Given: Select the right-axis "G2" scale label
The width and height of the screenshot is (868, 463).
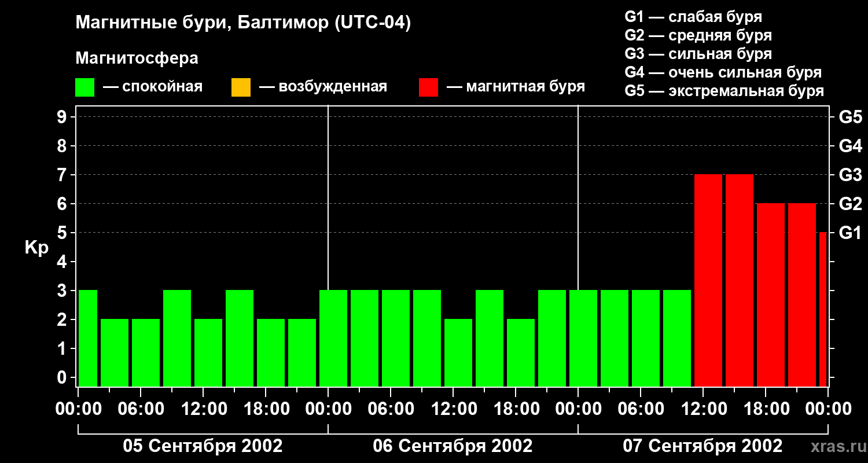Looking at the screenshot, I should click(x=851, y=204).
